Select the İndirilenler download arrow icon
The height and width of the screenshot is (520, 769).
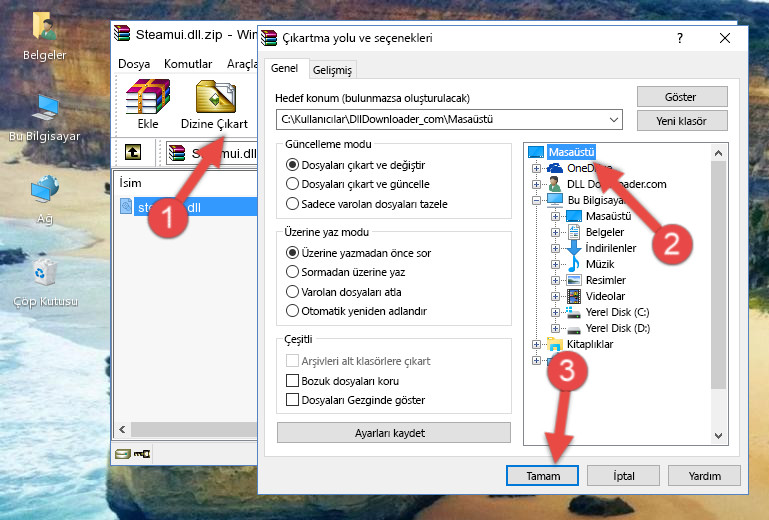[x=573, y=248]
